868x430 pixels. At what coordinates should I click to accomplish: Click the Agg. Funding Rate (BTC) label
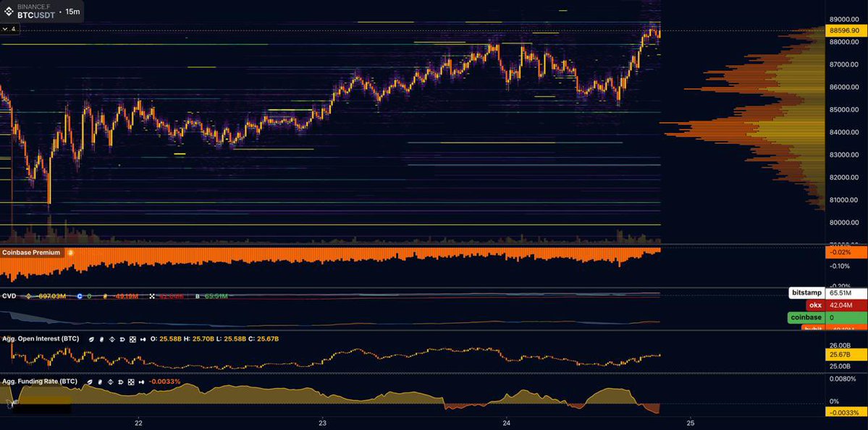(39, 381)
